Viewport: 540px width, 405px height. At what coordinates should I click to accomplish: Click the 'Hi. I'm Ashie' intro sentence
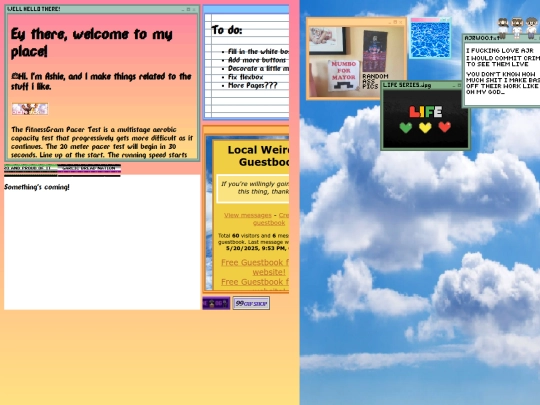coord(101,81)
